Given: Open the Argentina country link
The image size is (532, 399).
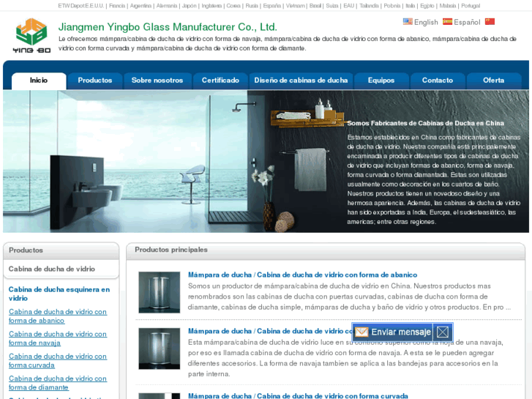Looking at the screenshot, I should [x=141, y=6].
